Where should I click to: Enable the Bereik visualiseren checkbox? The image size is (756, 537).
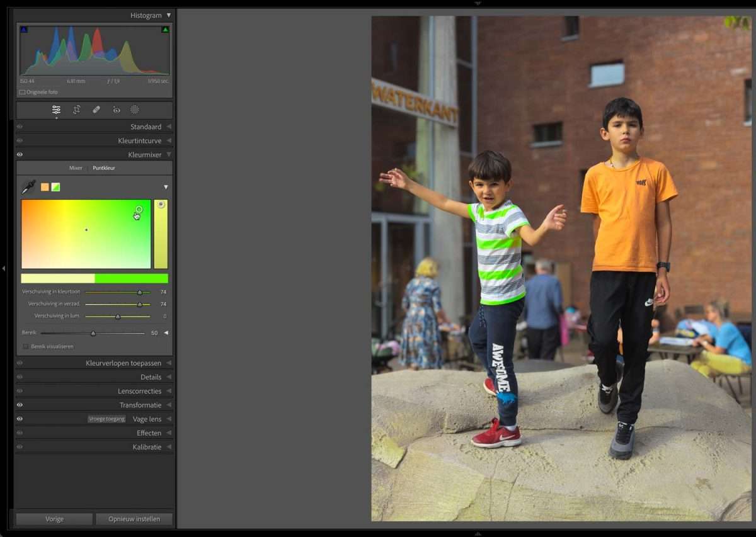(x=26, y=346)
